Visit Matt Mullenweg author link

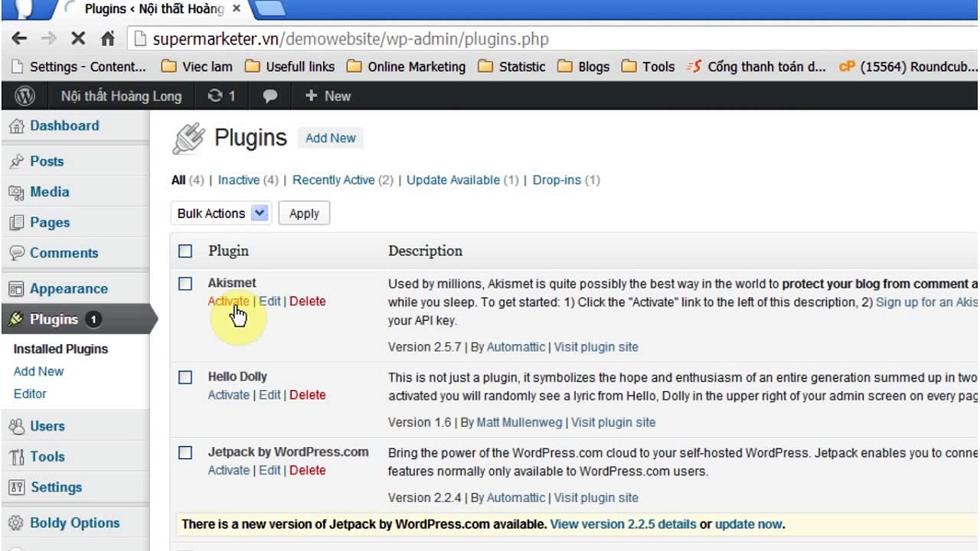tap(520, 422)
